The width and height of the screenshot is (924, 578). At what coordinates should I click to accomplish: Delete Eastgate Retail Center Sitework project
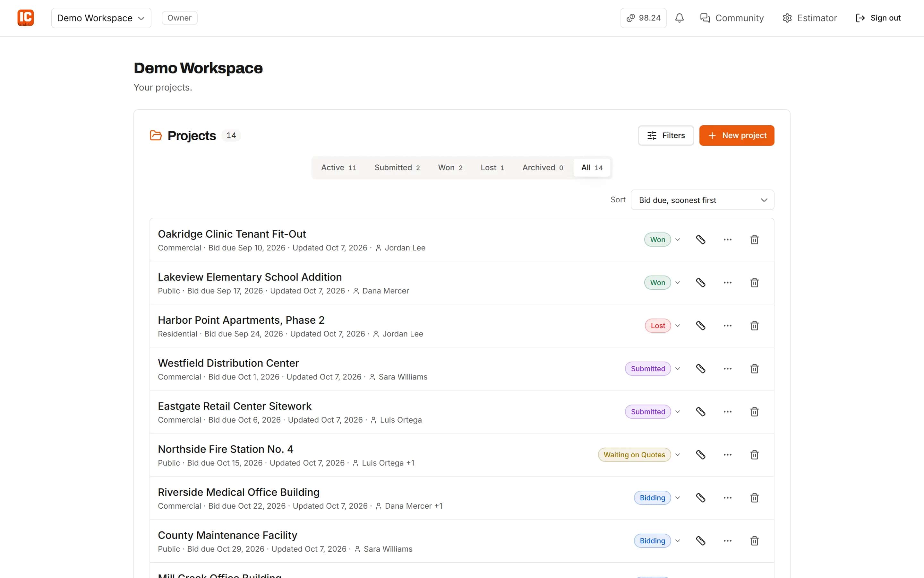(754, 412)
